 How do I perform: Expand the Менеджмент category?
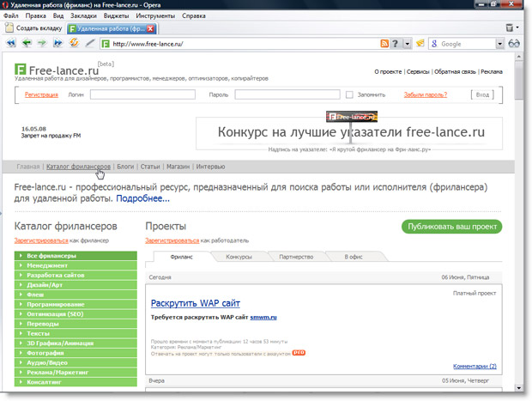(76, 265)
